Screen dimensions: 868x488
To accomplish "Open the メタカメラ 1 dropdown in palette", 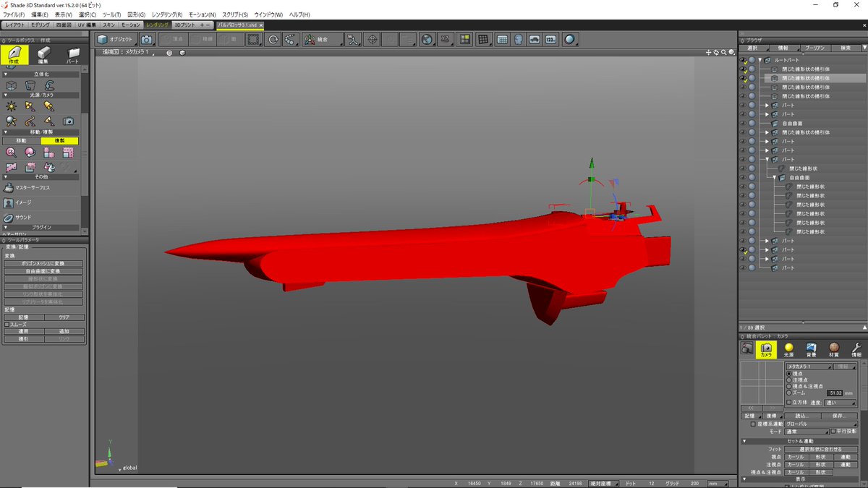I will (808, 367).
